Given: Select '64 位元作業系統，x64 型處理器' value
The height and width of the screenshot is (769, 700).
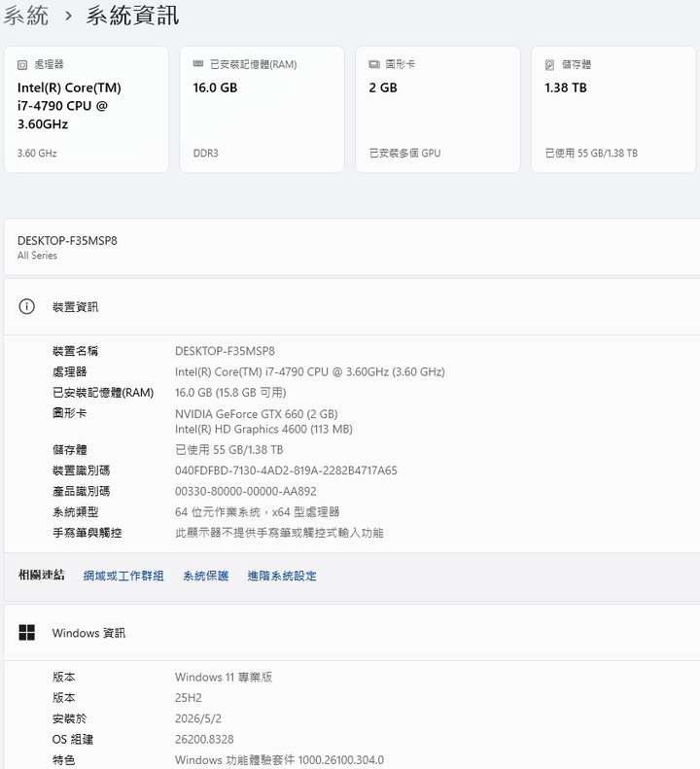Looking at the screenshot, I should tap(257, 512).
